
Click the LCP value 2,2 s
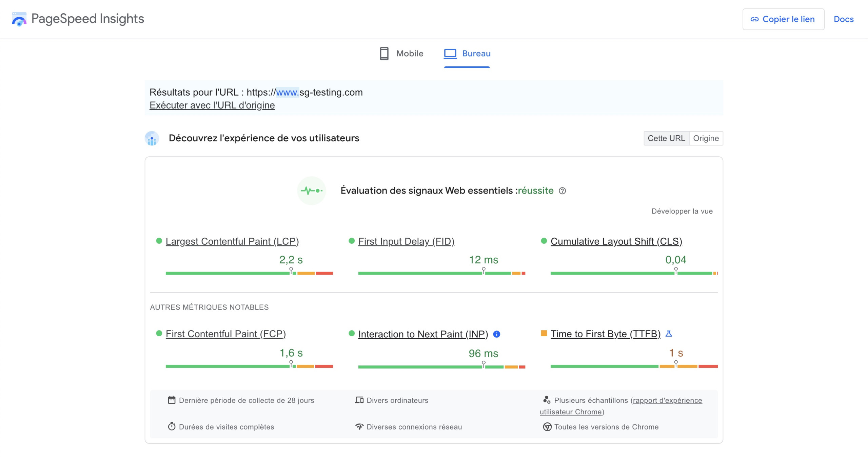click(x=291, y=260)
